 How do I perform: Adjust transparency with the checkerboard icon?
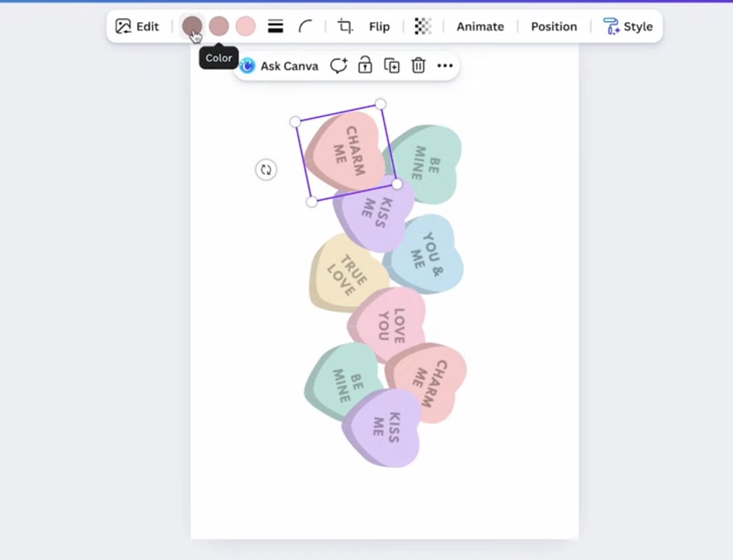[x=423, y=26]
